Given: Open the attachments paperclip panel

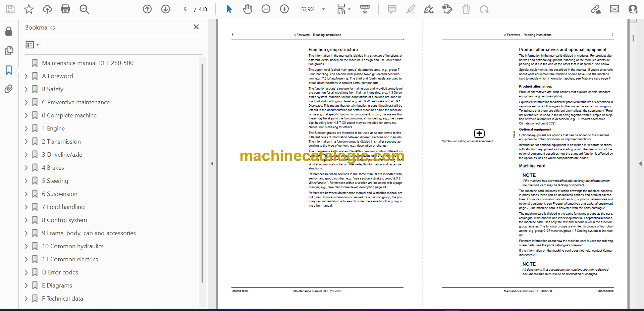Looking at the screenshot, I should pos(9,89).
